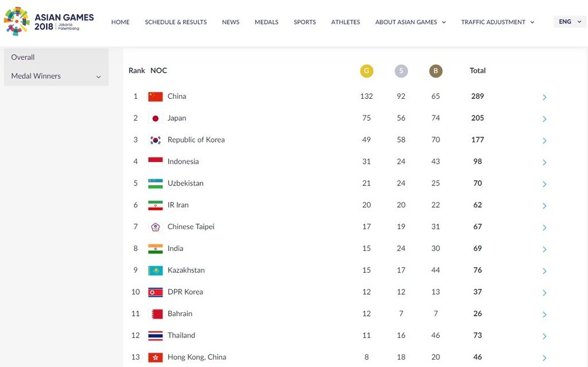
Task: Click the Kazakhstan flag icon
Action: pyautogui.click(x=156, y=270)
